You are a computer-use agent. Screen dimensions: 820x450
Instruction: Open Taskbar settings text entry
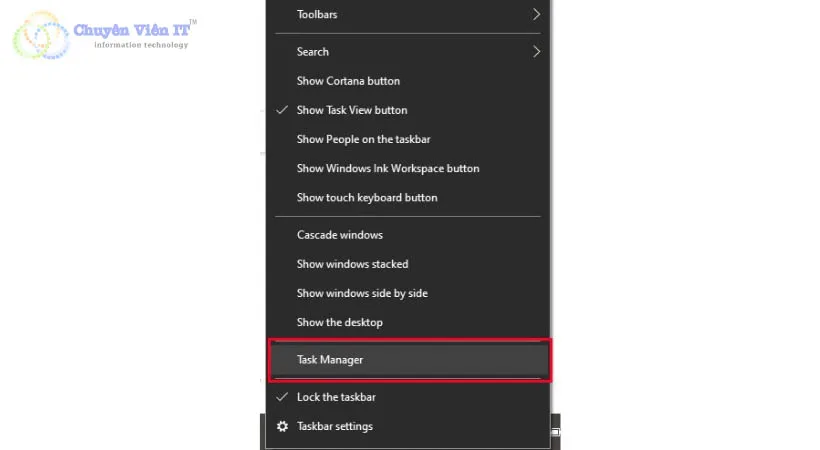click(x=335, y=427)
